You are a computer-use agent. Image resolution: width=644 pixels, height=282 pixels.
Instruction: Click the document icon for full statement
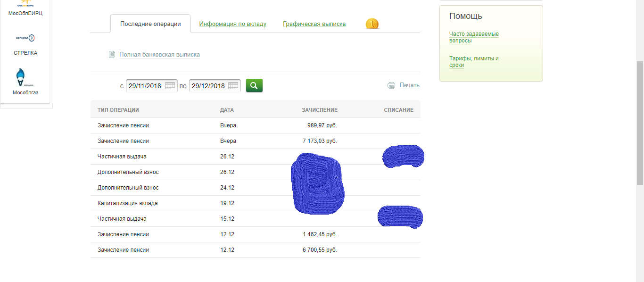coord(112,55)
